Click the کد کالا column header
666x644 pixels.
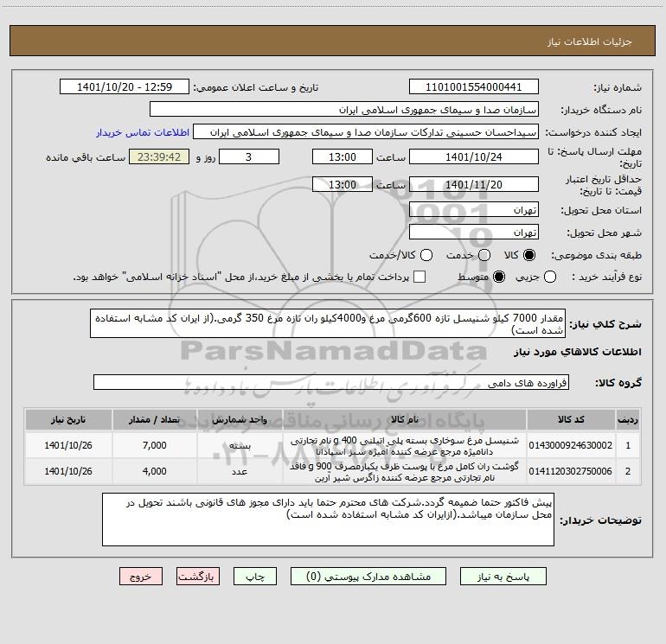pos(571,419)
